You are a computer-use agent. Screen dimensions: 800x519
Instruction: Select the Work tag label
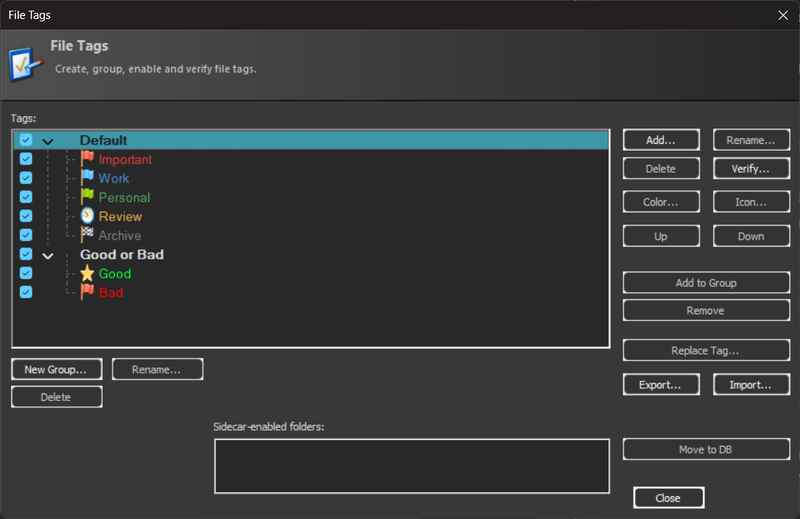coord(114,179)
